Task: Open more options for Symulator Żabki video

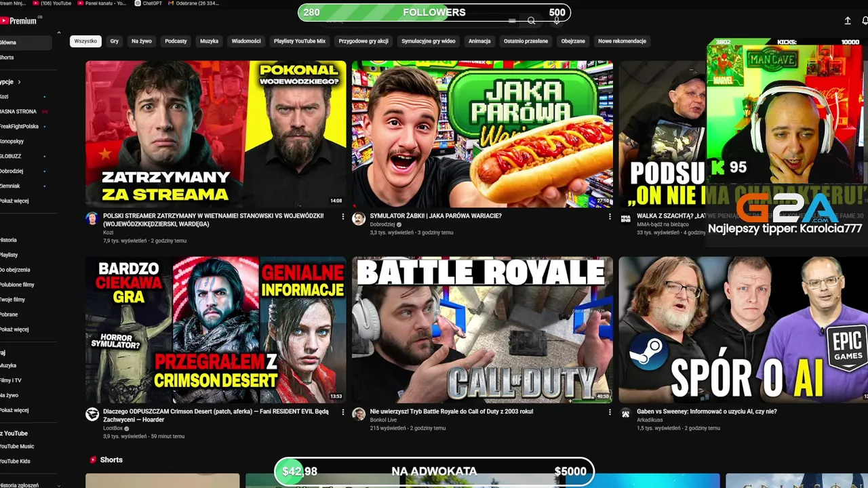Action: 609,217
